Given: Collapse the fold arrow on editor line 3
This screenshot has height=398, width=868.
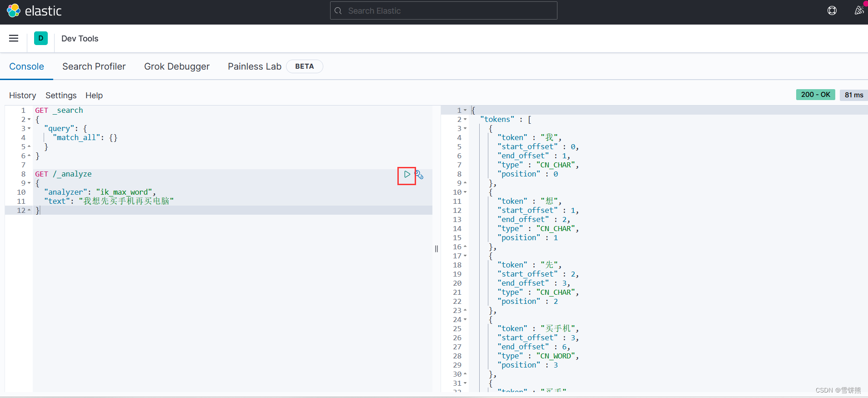Looking at the screenshot, I should 29,129.
